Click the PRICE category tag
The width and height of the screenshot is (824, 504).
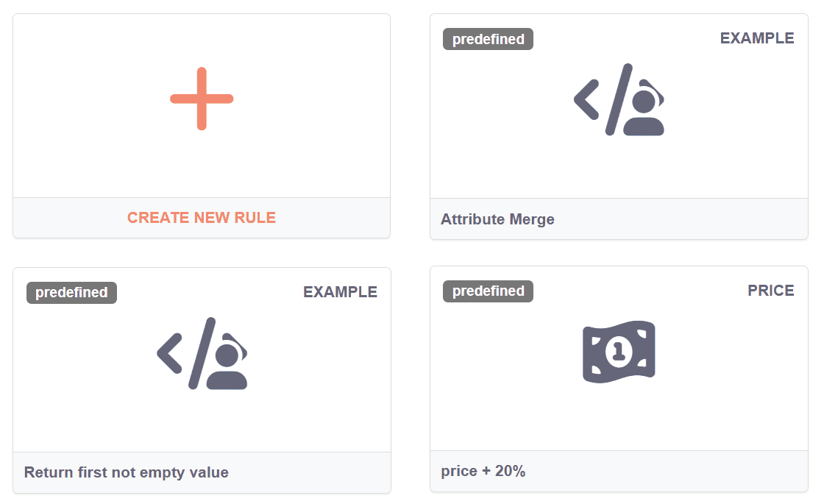(x=771, y=291)
